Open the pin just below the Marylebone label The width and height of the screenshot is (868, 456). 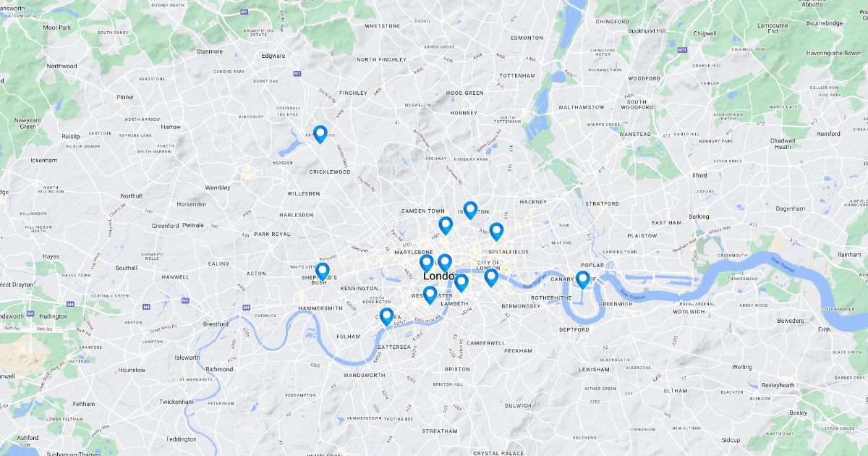pyautogui.click(x=426, y=263)
